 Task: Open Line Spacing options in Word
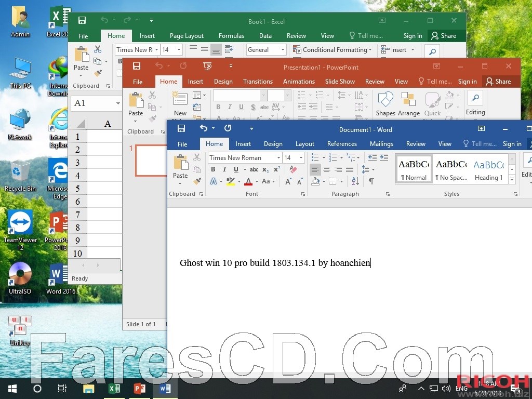coord(368,169)
